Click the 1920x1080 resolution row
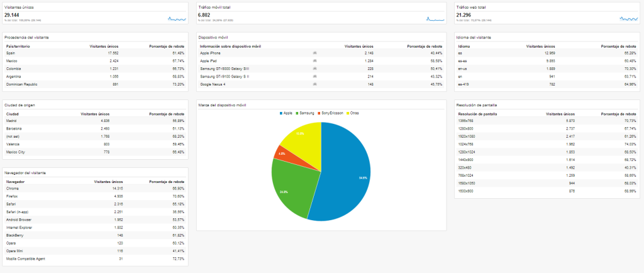Screen dimensions: 644x273 [548, 136]
